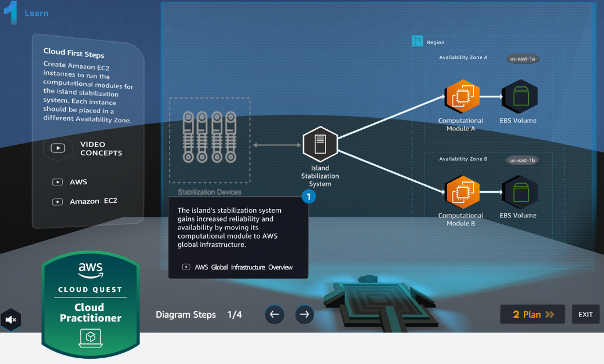Screen dimensions: 604x364
Task: Click the us-east-1a zone tag
Action: coord(522,59)
